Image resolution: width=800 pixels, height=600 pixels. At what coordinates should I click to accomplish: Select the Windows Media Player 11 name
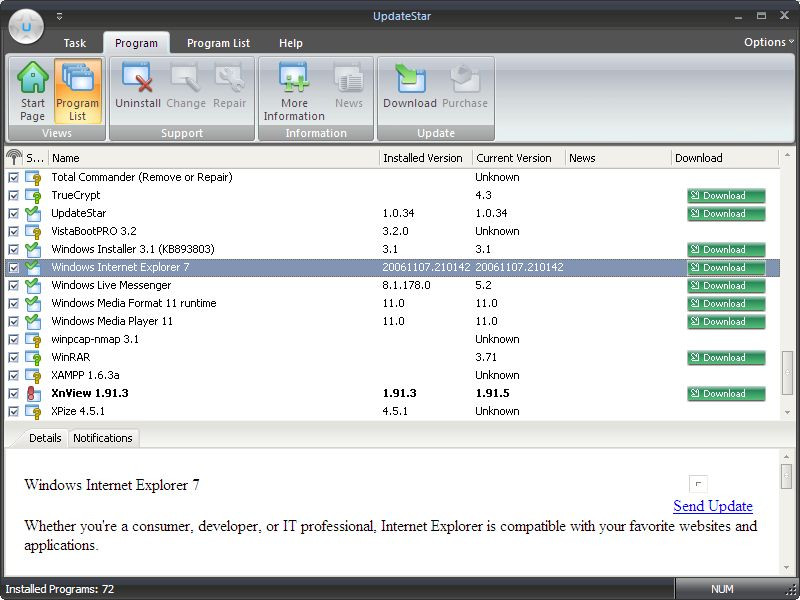(112, 321)
